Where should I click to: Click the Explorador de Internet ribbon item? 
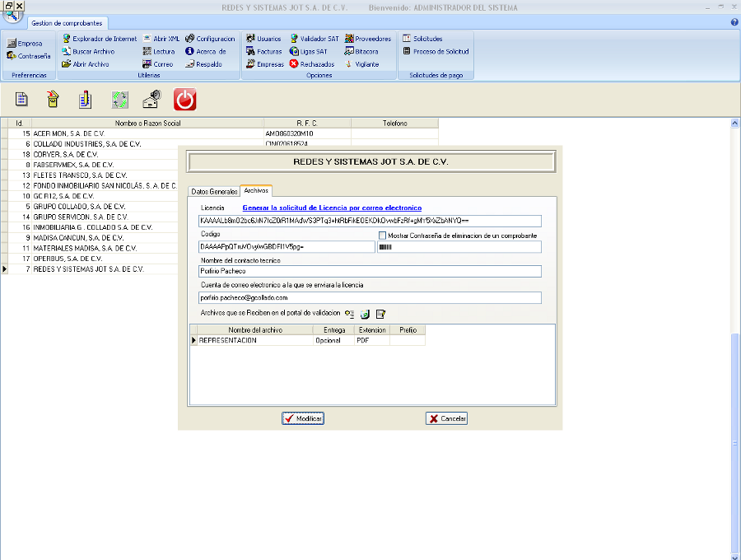click(x=99, y=39)
